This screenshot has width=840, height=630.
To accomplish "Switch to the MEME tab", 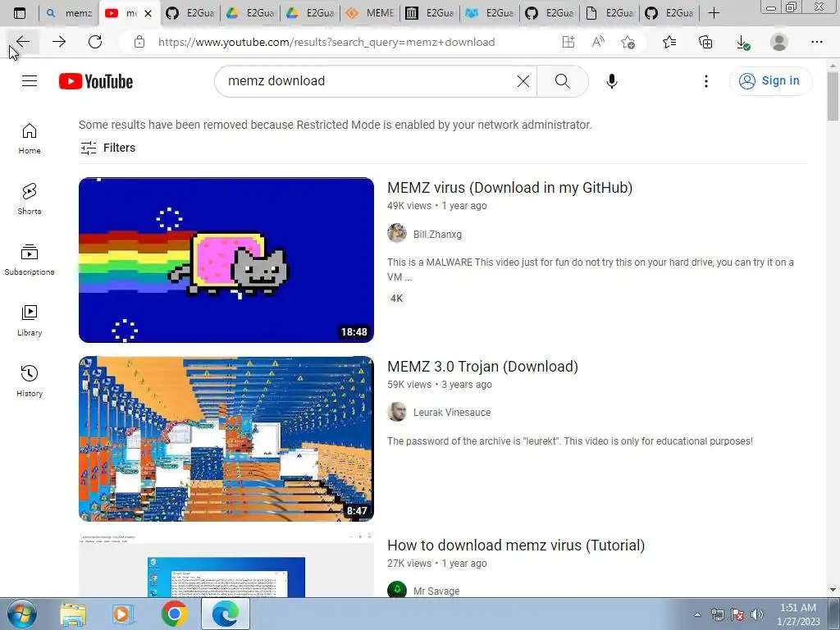I will click(x=370, y=13).
